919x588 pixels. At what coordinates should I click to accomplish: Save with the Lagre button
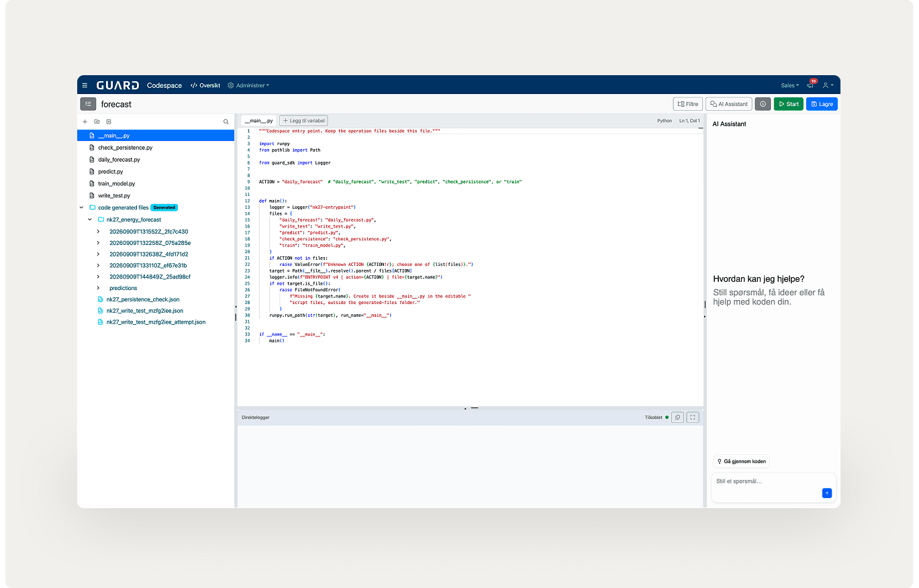click(822, 104)
